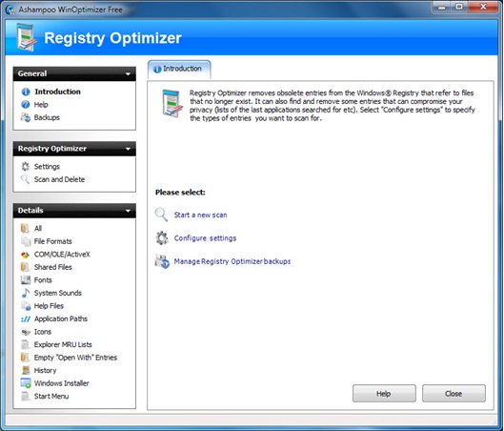This screenshot has width=504, height=431.
Task: Click the COM/OLE/ActiveX colored icon
Action: (26, 255)
